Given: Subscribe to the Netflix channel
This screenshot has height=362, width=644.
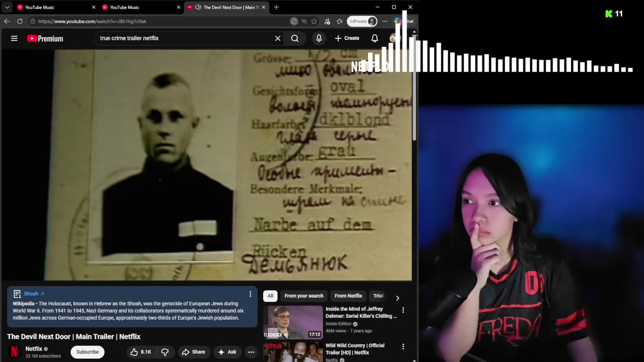Looking at the screenshot, I should (88, 352).
